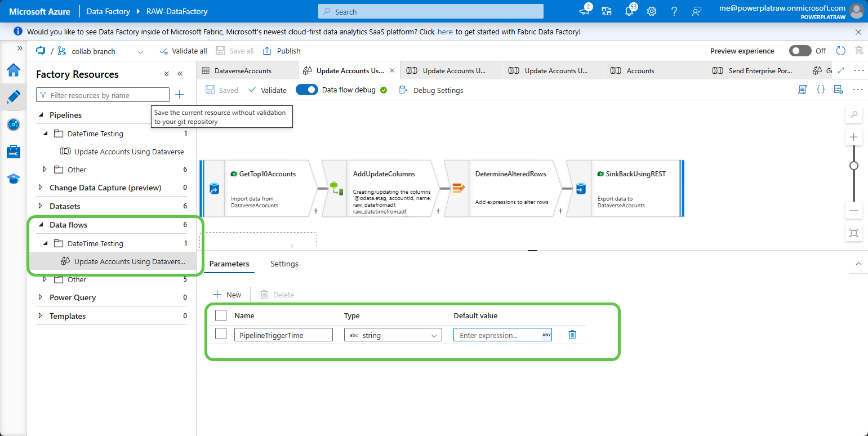Viewport: 868px width, 436px height.
Task: Open the help question mark icon
Action: [x=674, y=11]
